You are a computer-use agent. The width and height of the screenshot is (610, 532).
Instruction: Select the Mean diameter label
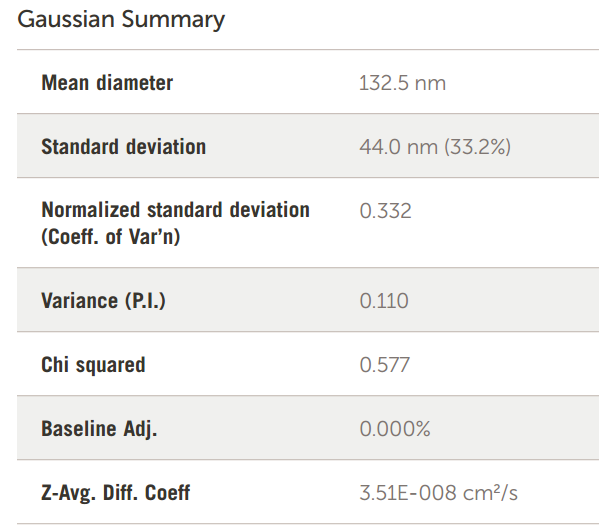pos(107,83)
